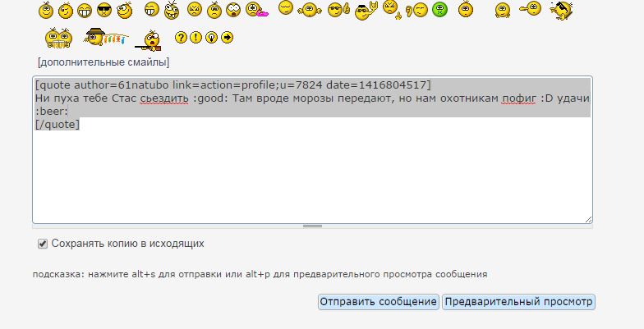Add the winking smiley

pos(66,10)
